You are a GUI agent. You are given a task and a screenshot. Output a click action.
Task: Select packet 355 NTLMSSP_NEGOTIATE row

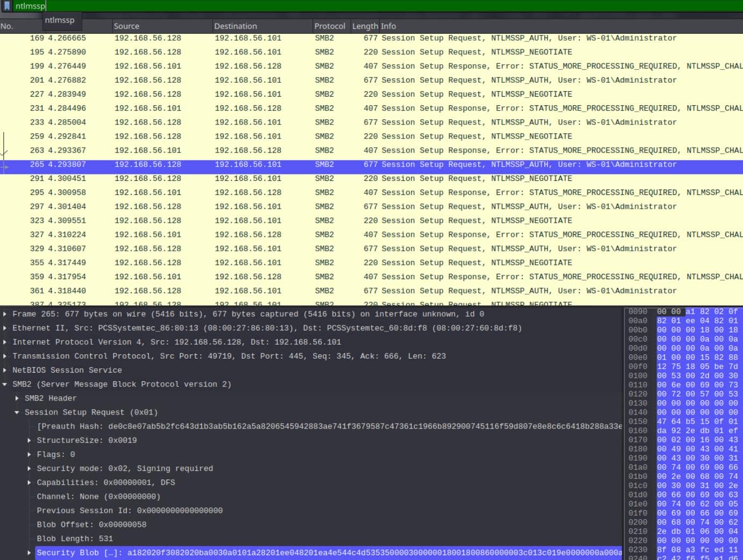click(371, 263)
